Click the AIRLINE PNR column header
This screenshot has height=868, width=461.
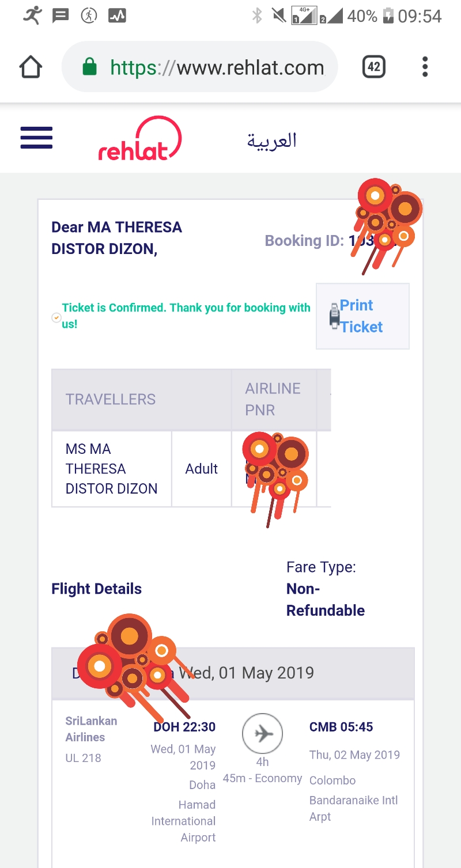[273, 399]
